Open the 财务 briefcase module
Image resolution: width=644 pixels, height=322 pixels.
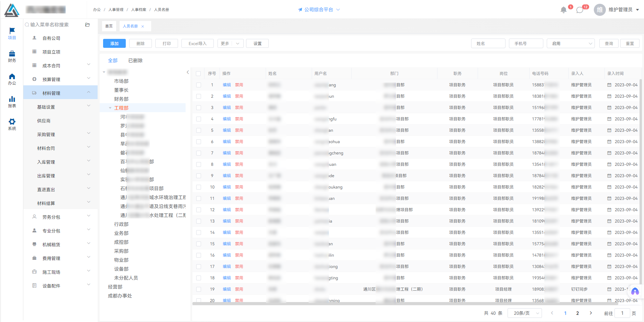tap(12, 56)
